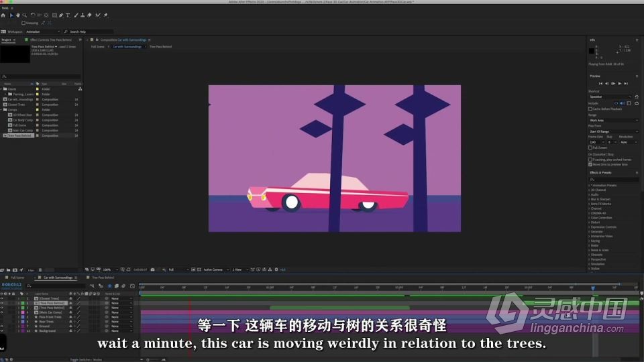The width and height of the screenshot is (644, 362).
Task: Toggle the Snapping checkbox
Action: tap(23, 23)
